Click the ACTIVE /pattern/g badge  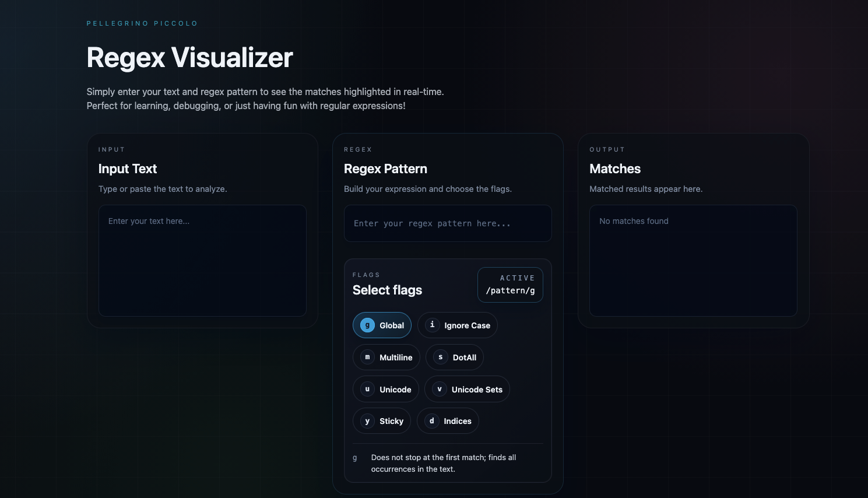tap(510, 285)
